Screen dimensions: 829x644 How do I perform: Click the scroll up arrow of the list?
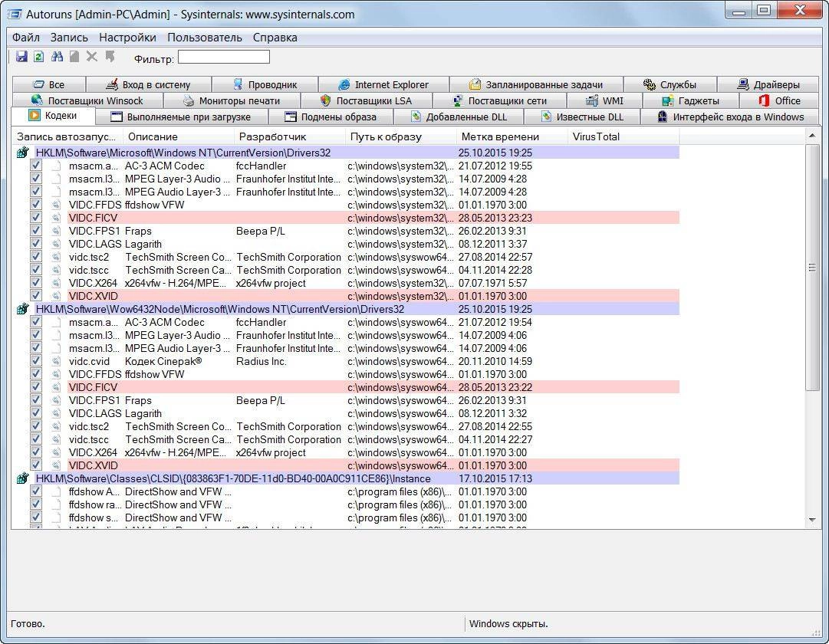point(812,136)
